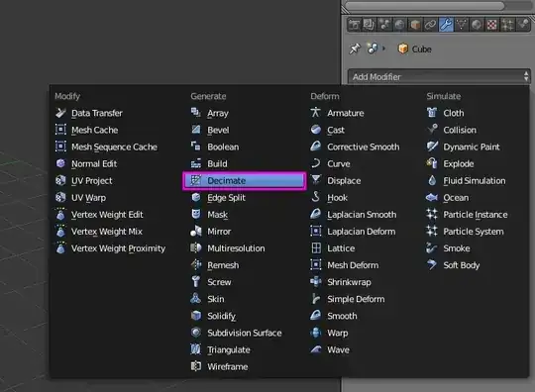This screenshot has width=535, height=392.
Task: Add the Displace modifier
Action: [x=336, y=181]
